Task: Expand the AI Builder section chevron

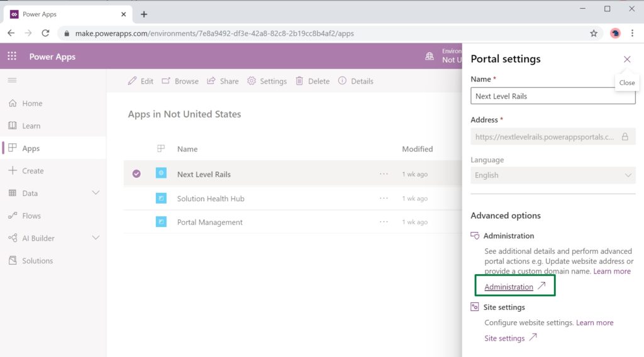Action: (x=96, y=238)
